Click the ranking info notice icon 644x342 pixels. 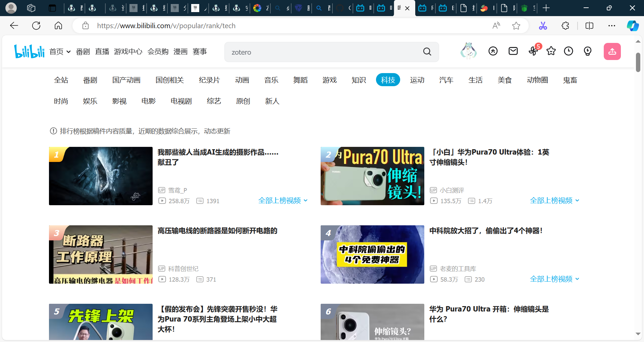coord(53,131)
